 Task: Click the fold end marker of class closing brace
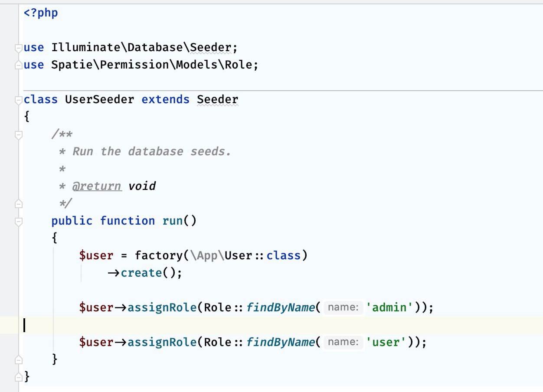pyautogui.click(x=18, y=376)
